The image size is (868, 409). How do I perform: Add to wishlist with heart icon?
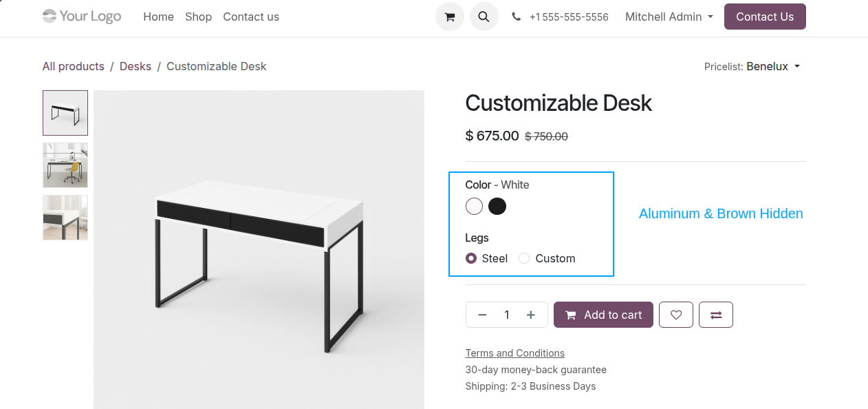tap(676, 315)
